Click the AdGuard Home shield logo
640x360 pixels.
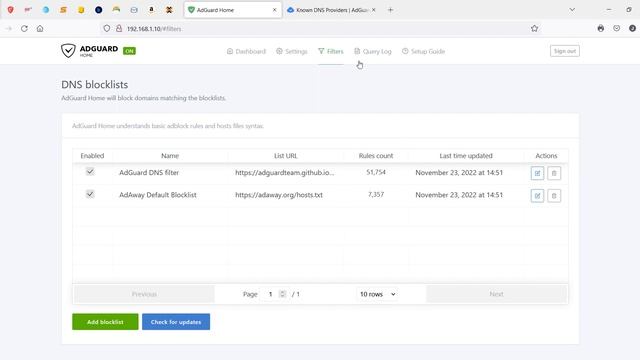click(x=68, y=51)
